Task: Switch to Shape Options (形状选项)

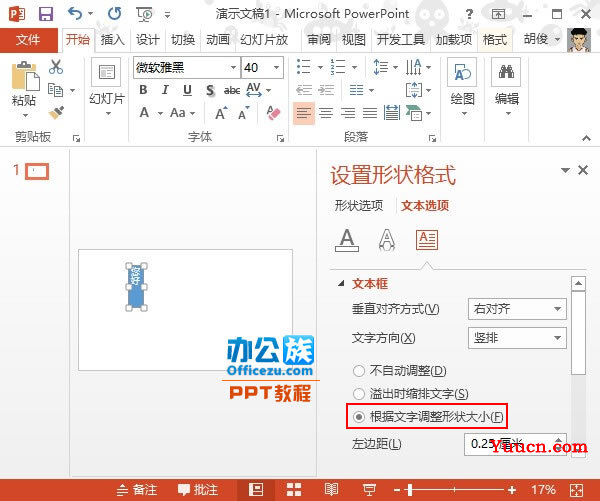Action: click(359, 206)
